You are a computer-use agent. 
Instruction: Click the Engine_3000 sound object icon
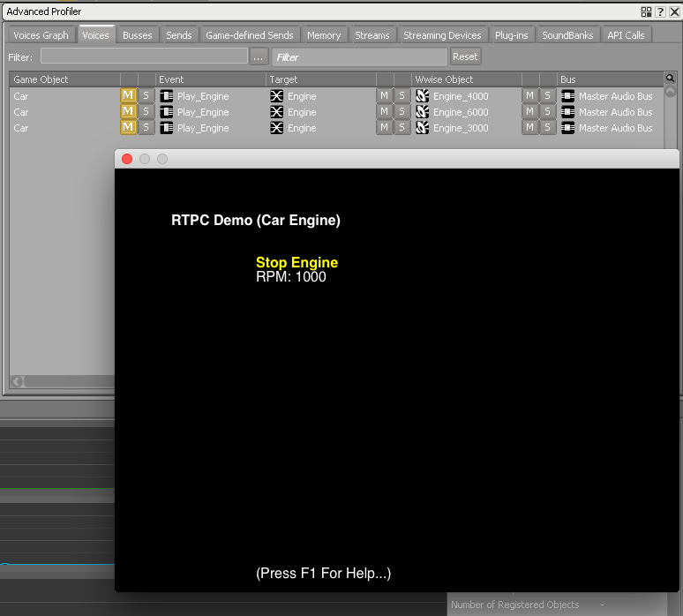(422, 128)
